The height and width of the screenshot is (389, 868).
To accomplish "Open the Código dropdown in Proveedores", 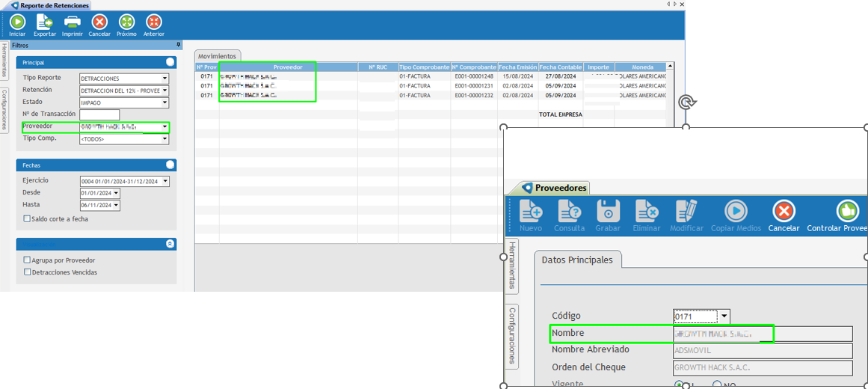I will point(724,316).
